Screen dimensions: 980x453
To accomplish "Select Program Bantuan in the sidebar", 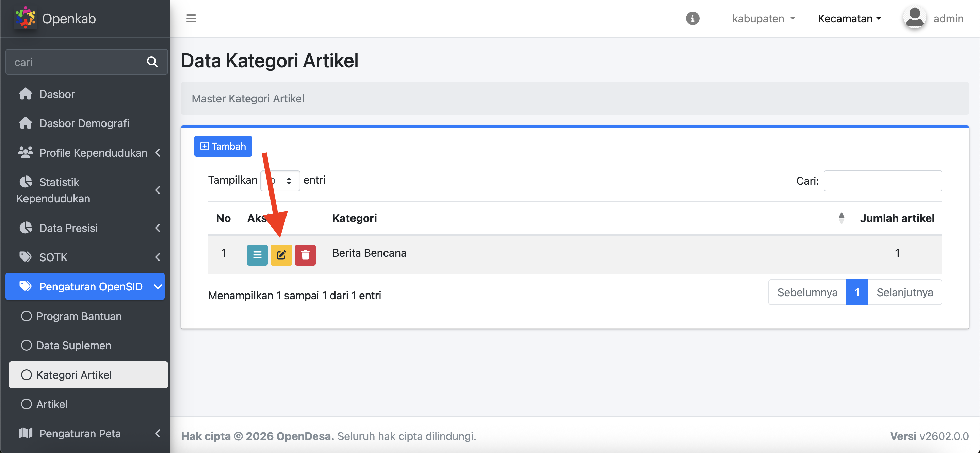I will pyautogui.click(x=79, y=316).
